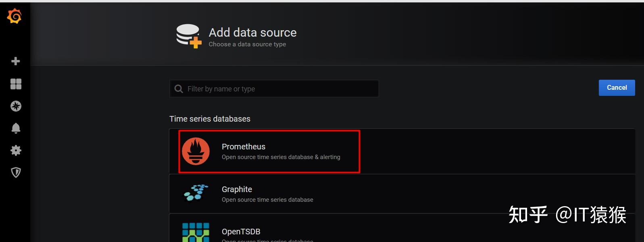This screenshot has width=644, height=242.
Task: Open the Dashboards grid icon in sidebar
Action: (x=16, y=84)
